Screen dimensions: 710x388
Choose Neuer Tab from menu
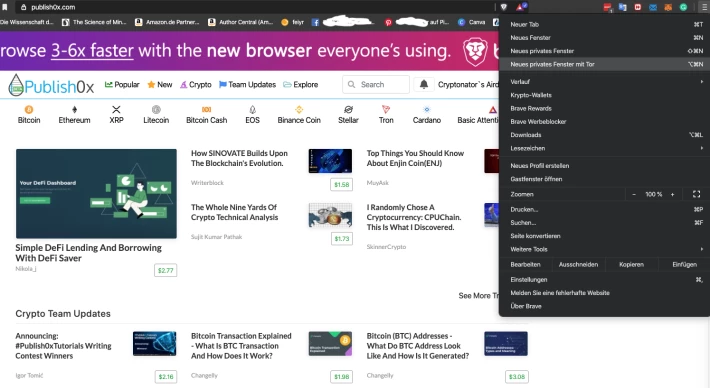point(604,24)
